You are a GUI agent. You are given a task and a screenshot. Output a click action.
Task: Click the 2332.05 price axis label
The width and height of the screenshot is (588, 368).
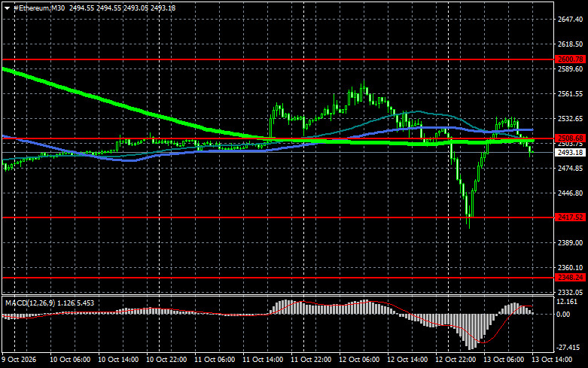point(571,292)
